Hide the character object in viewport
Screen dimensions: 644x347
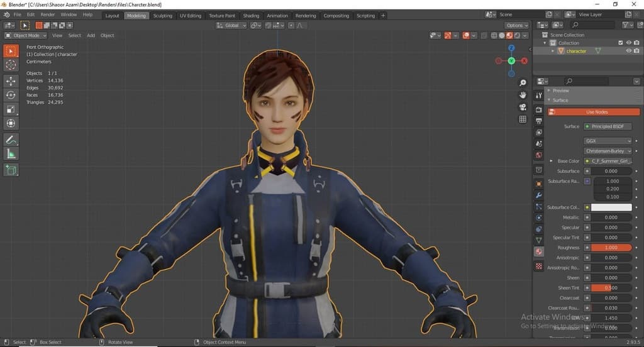628,51
